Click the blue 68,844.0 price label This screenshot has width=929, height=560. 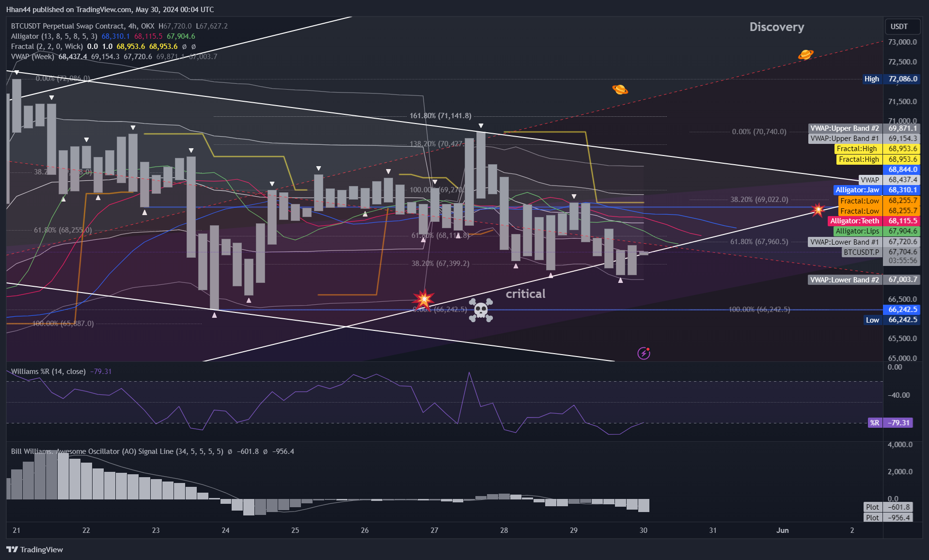tap(901, 170)
